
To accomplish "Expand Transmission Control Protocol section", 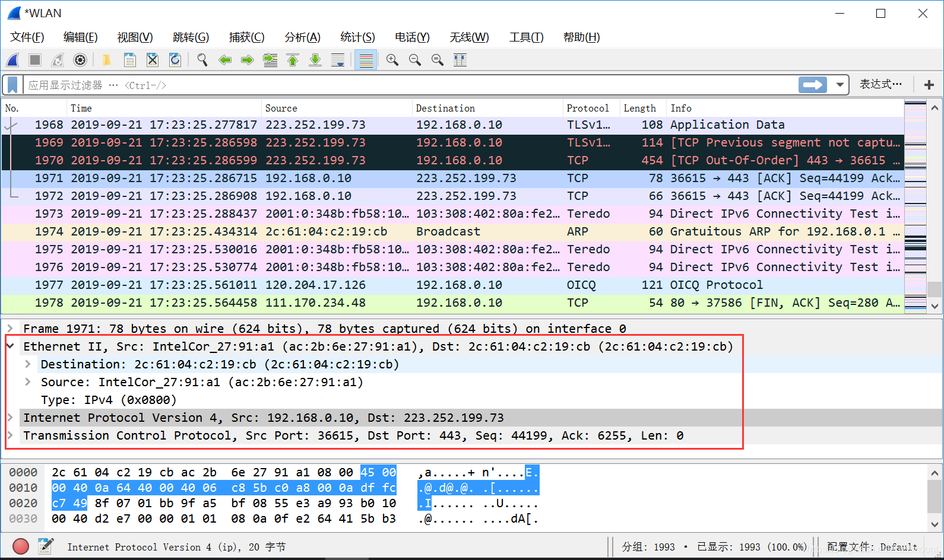I will (10, 435).
